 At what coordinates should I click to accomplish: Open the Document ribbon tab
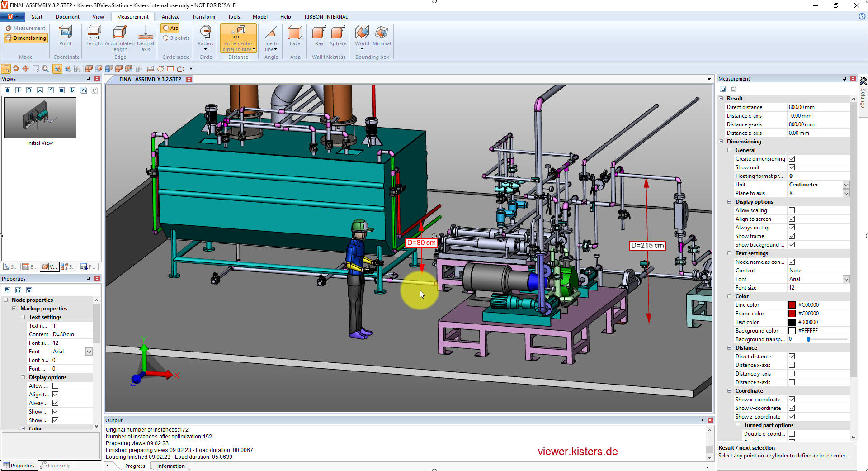pyautogui.click(x=67, y=17)
